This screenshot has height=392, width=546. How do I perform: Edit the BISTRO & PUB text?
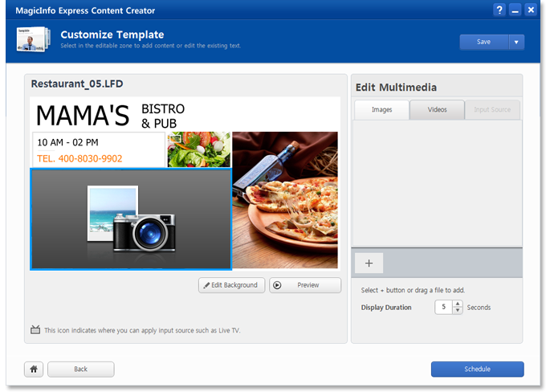(x=163, y=116)
